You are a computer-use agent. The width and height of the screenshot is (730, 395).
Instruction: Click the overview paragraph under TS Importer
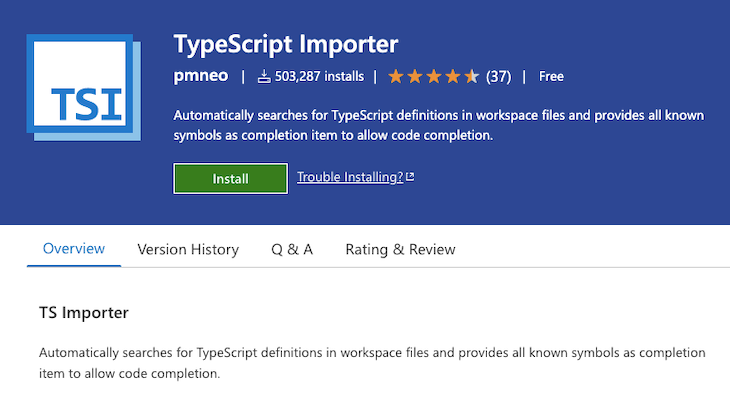[372, 363]
